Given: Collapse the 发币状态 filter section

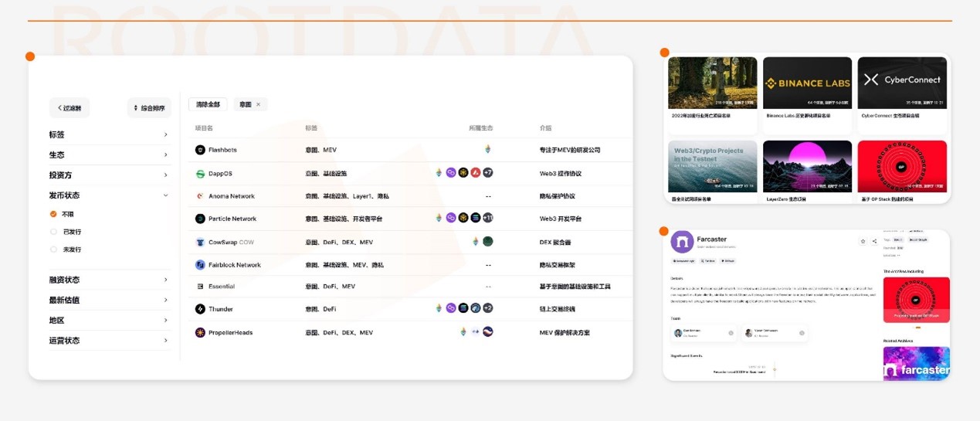Looking at the screenshot, I should click(x=109, y=195).
